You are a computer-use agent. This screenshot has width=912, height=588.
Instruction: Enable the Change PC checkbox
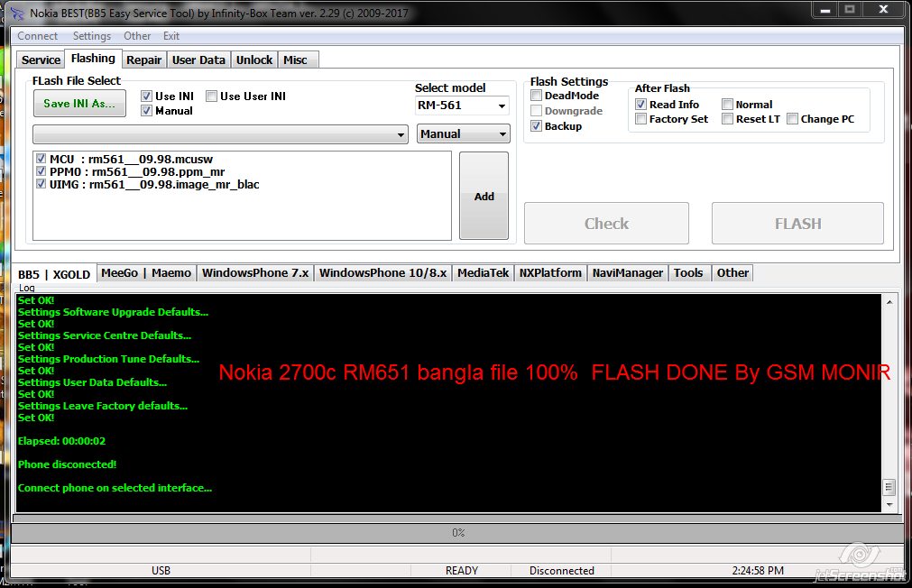792,119
